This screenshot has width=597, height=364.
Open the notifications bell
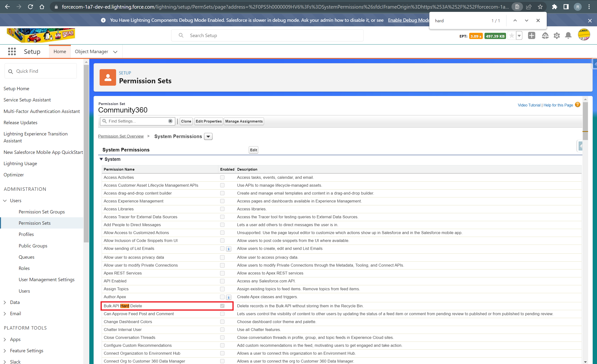pos(568,35)
